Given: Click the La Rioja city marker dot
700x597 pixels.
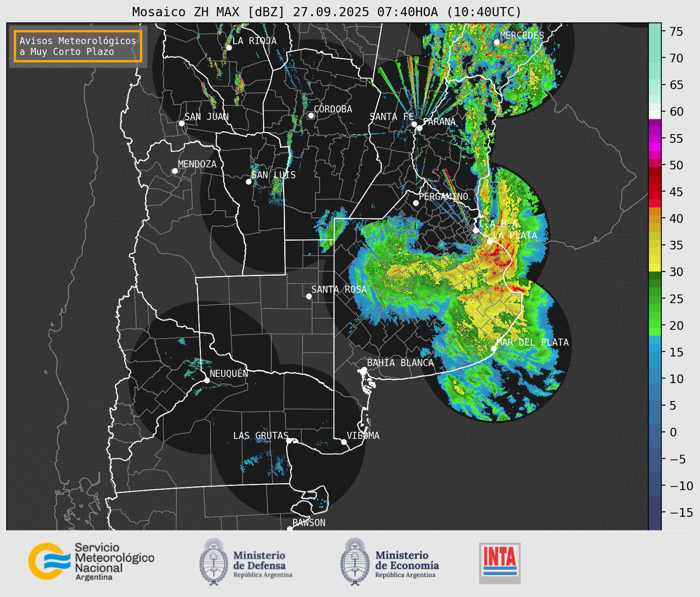Looking at the screenshot, I should point(229,48).
